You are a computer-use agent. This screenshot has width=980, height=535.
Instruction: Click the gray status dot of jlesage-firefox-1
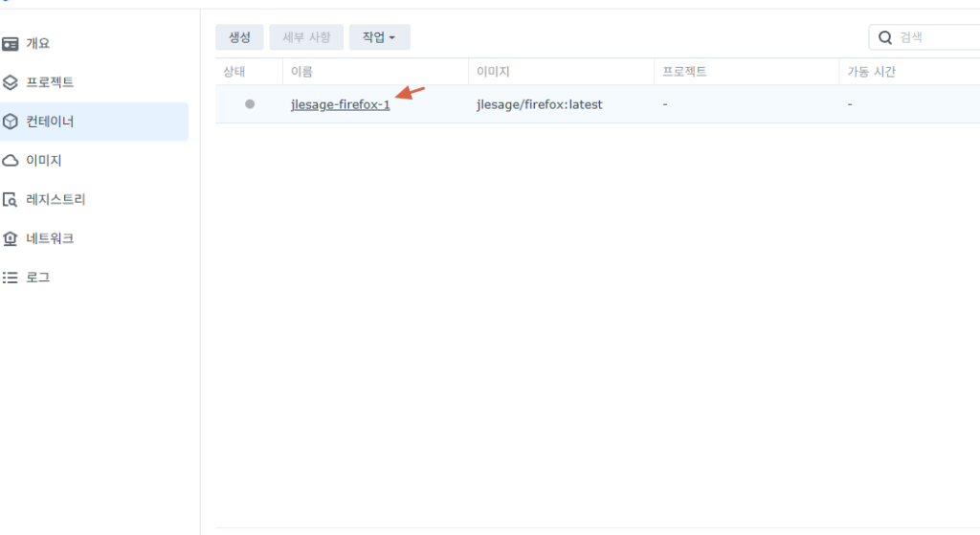pos(250,104)
